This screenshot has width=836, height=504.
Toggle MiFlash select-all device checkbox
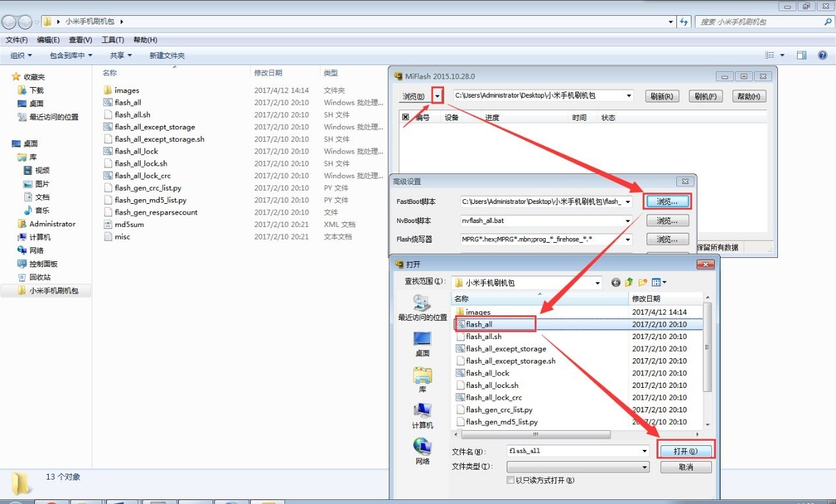click(406, 117)
